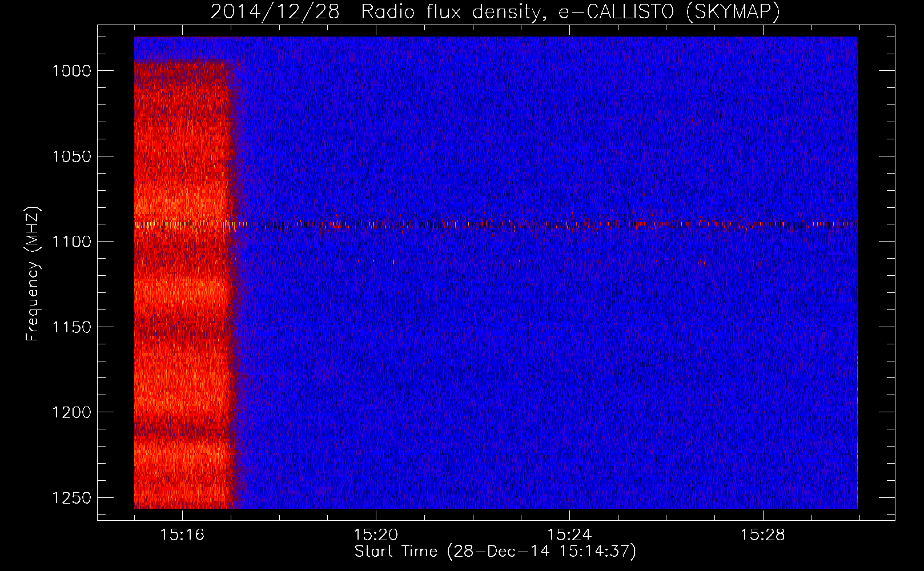Click the 1200 frequency tick label
This screenshot has width=924, height=571.
coord(71,412)
